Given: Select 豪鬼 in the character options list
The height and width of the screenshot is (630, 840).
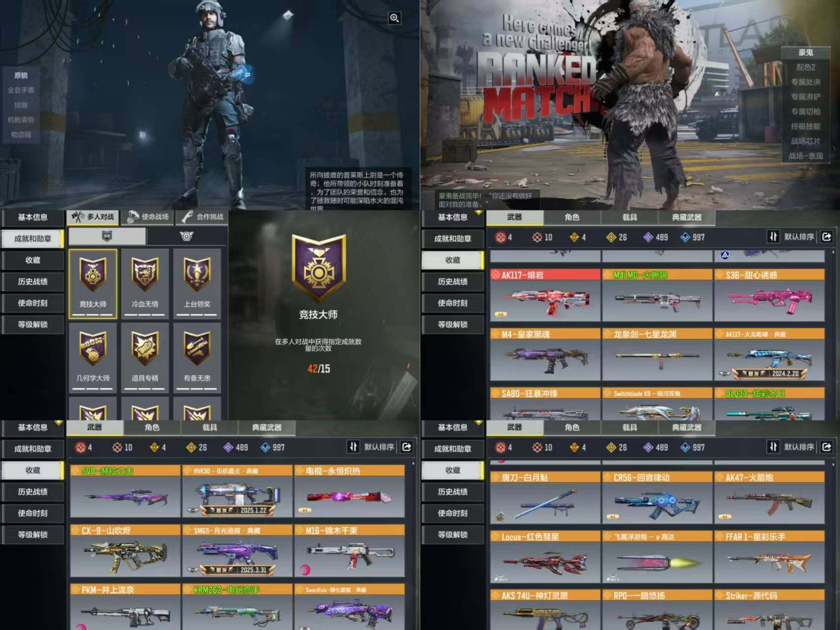Looking at the screenshot, I should pyautogui.click(x=806, y=53).
